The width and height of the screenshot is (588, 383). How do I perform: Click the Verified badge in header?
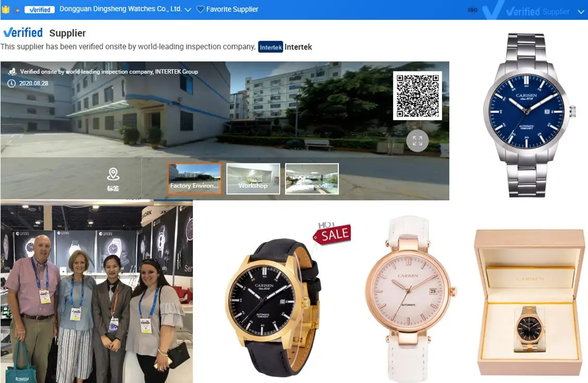tap(39, 9)
